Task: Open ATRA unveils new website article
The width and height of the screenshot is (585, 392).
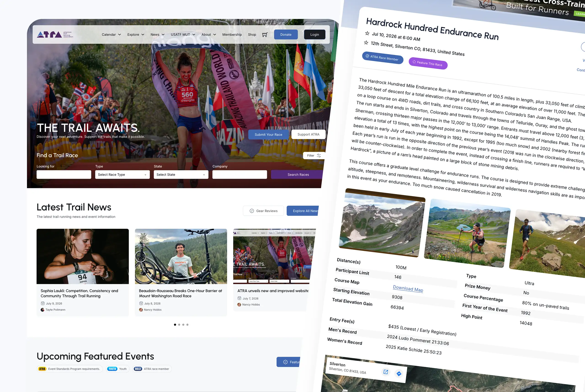Action: 273,291
